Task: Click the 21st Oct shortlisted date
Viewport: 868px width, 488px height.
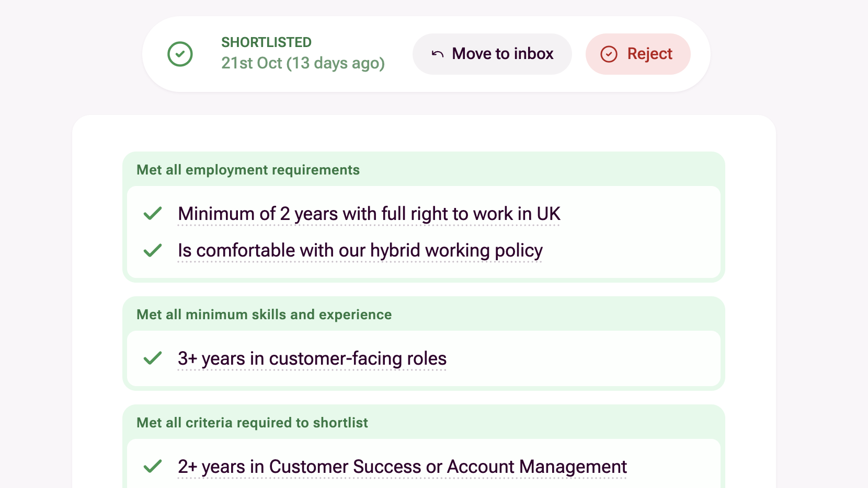Action: click(x=303, y=63)
